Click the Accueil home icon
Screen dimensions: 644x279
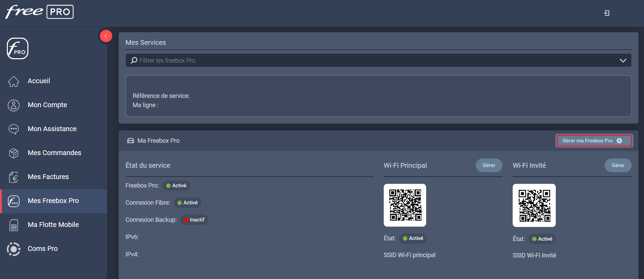point(14,81)
